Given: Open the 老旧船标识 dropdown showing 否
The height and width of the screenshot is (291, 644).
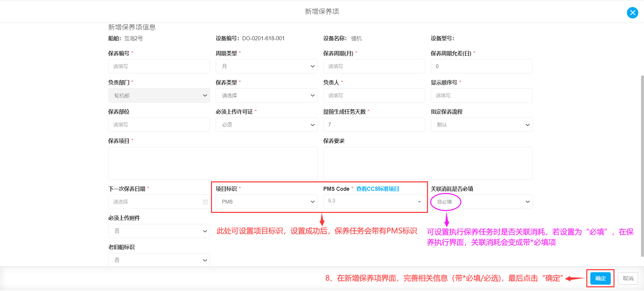Looking at the screenshot, I should 159,260.
